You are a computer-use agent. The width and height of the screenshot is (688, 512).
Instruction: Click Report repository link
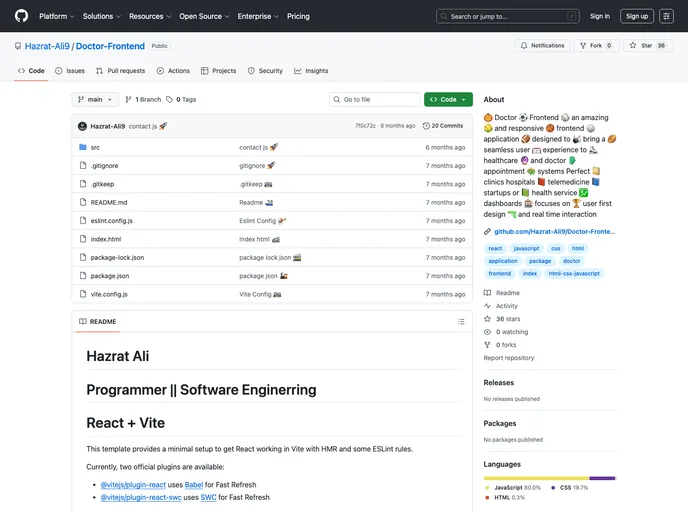(509, 358)
